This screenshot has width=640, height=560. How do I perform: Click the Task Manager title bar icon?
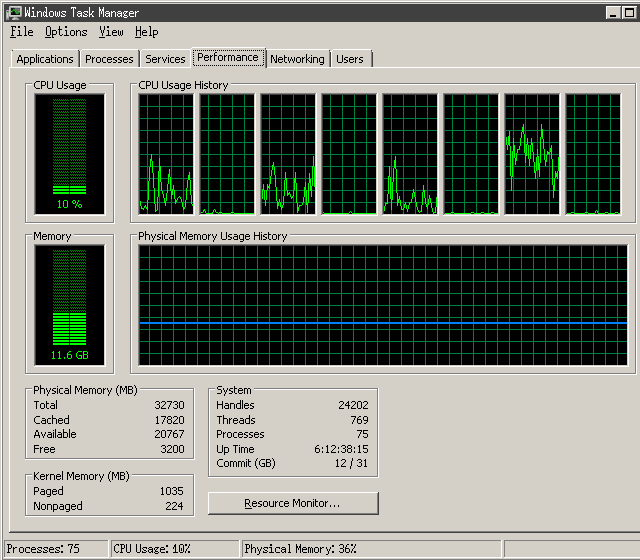(x=13, y=13)
